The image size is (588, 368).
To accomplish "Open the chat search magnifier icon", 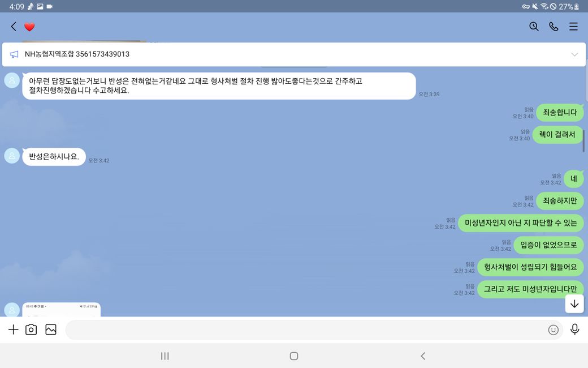I will point(534,27).
